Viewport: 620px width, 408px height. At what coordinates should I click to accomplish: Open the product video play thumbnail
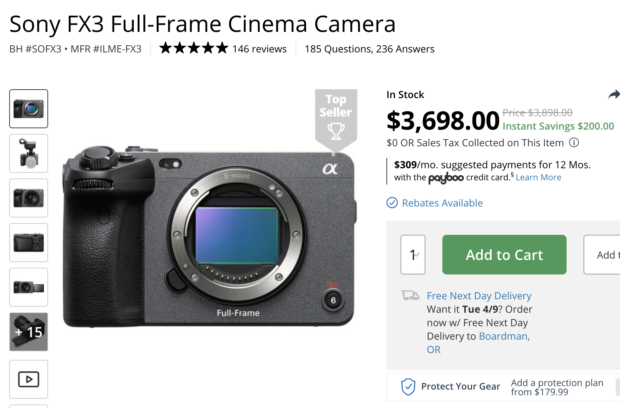(x=29, y=379)
